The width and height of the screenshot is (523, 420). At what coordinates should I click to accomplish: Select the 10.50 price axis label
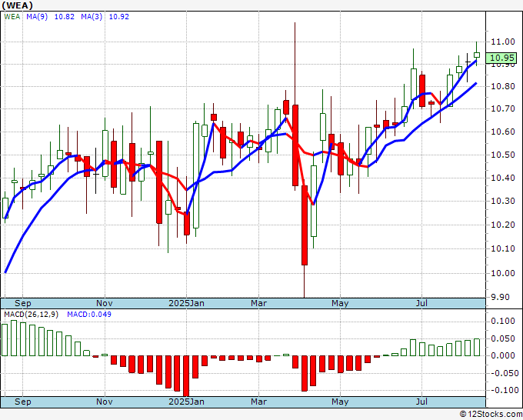pos(503,155)
